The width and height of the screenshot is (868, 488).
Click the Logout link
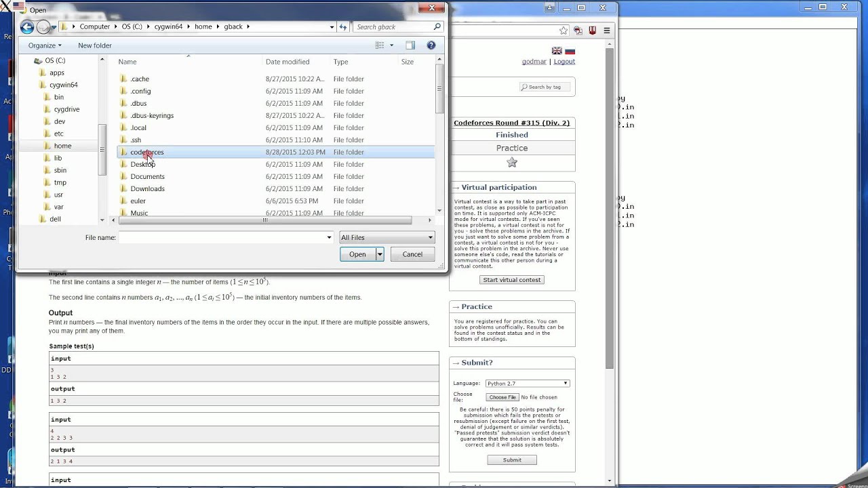click(x=564, y=61)
